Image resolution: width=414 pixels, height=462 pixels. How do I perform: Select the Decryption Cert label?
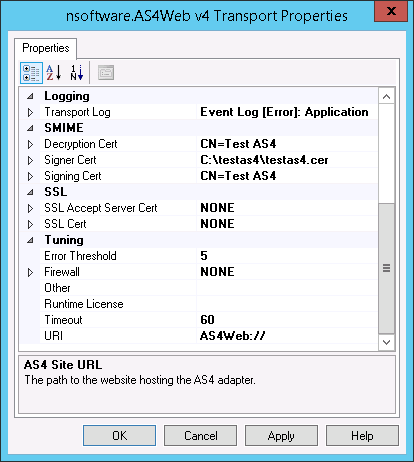[x=81, y=144]
